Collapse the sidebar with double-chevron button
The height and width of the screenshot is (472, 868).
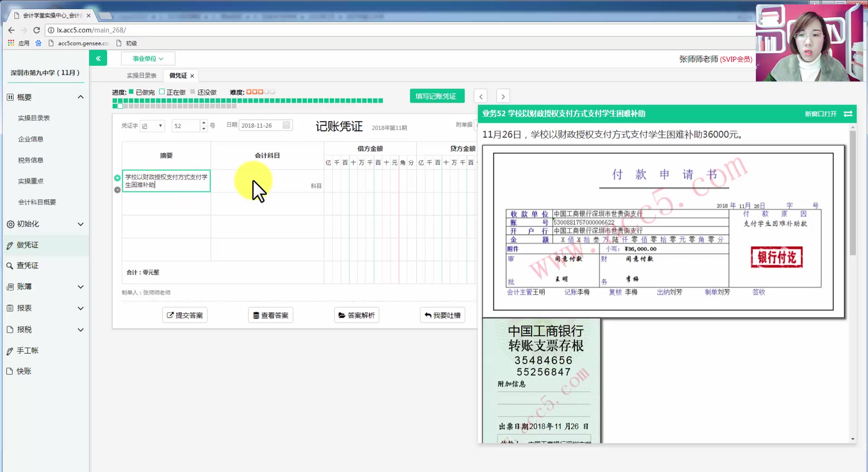[x=98, y=58]
